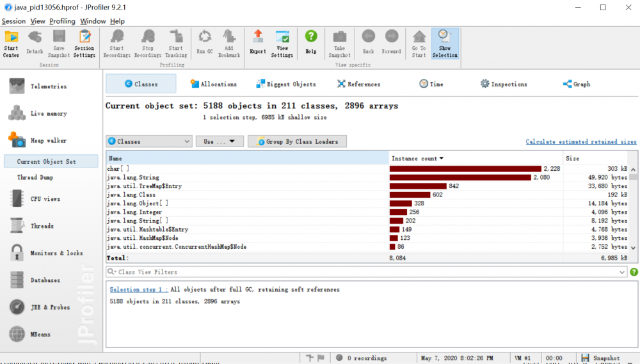Open View Settings
Image resolution: width=640 pixels, height=364 pixels.
coord(282,44)
